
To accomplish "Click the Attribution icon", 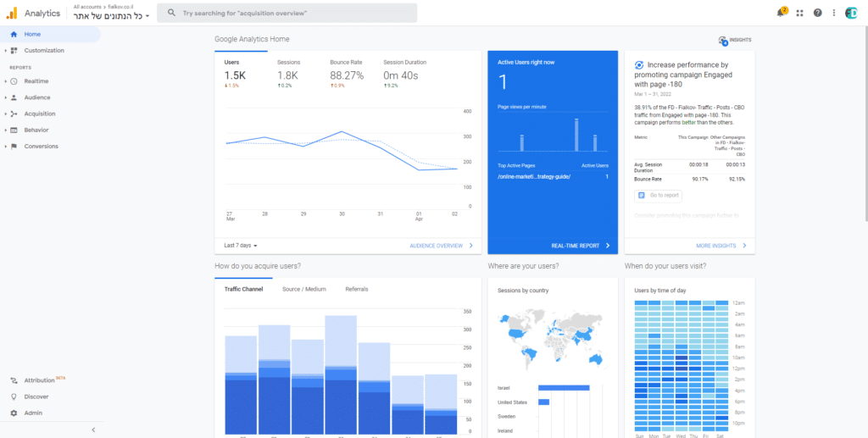I will (x=14, y=380).
